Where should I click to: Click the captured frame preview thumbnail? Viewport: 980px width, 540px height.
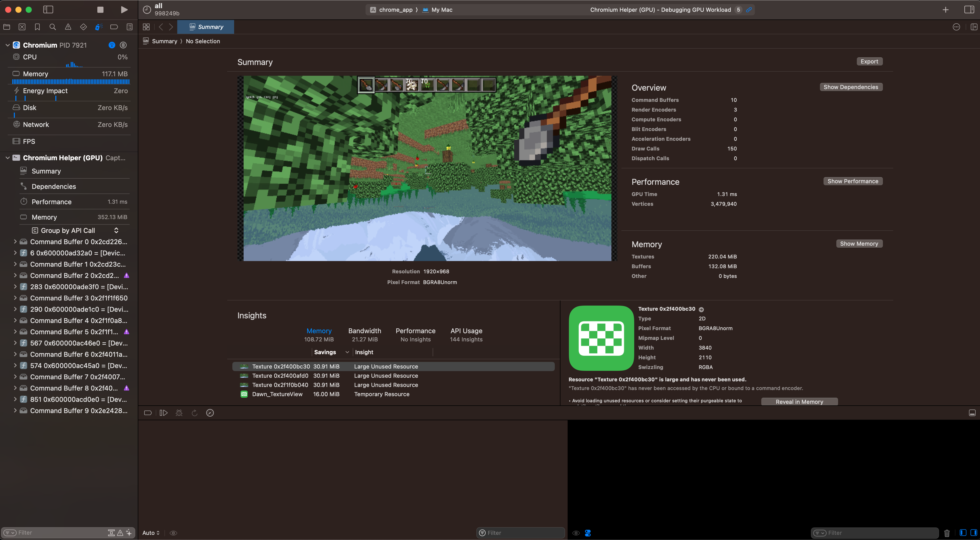click(x=427, y=168)
